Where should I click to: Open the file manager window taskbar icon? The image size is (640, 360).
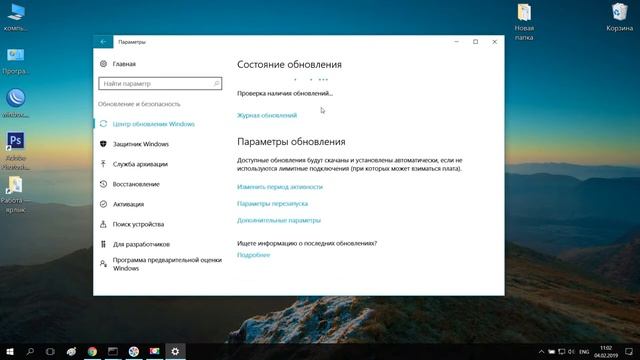click(x=113, y=351)
